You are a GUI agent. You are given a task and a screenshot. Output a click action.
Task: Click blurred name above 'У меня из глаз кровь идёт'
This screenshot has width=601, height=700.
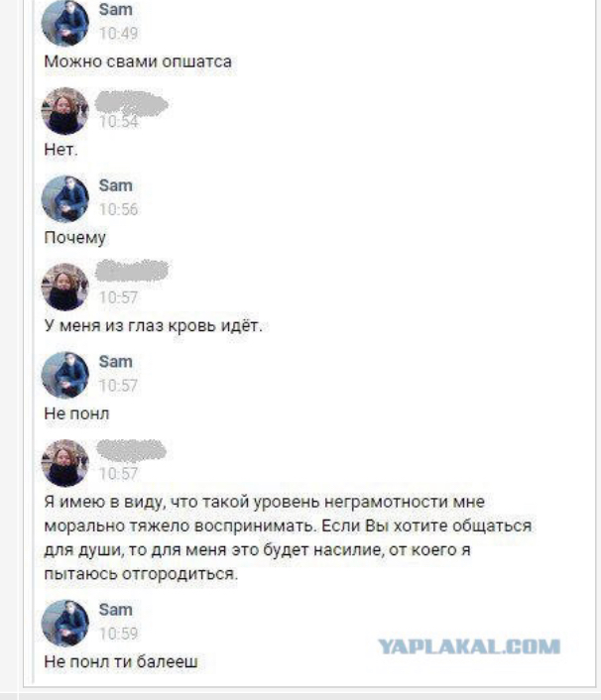pos(132,271)
